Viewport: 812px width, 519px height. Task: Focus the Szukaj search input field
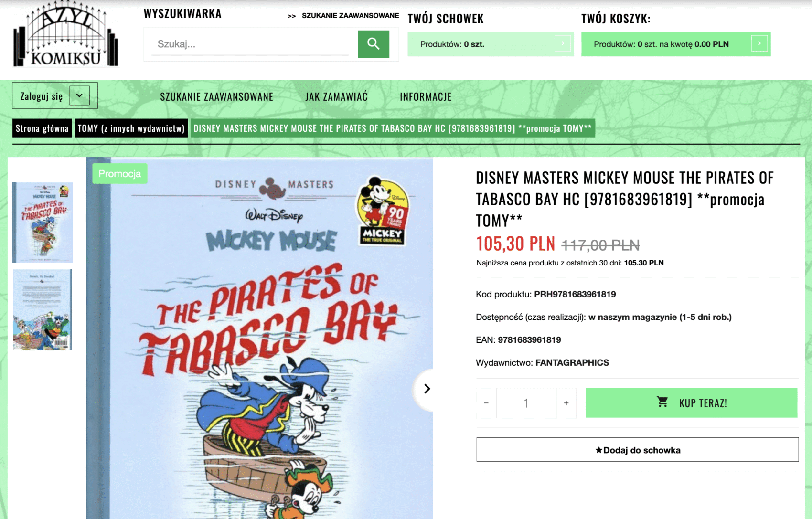tap(250, 44)
